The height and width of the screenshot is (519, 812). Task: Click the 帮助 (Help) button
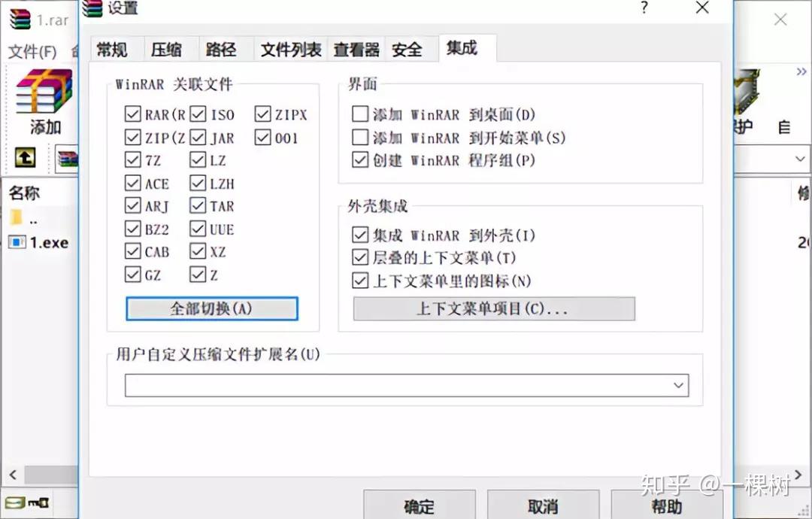click(x=666, y=505)
